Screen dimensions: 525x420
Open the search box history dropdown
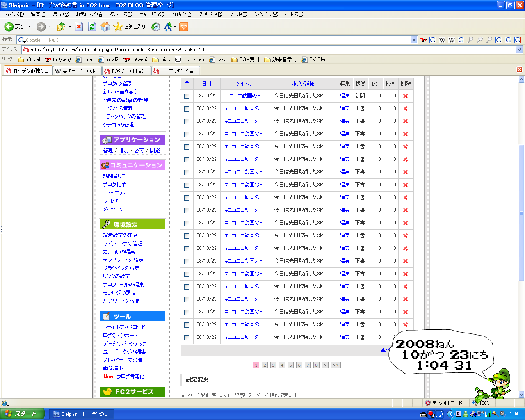(x=414, y=40)
